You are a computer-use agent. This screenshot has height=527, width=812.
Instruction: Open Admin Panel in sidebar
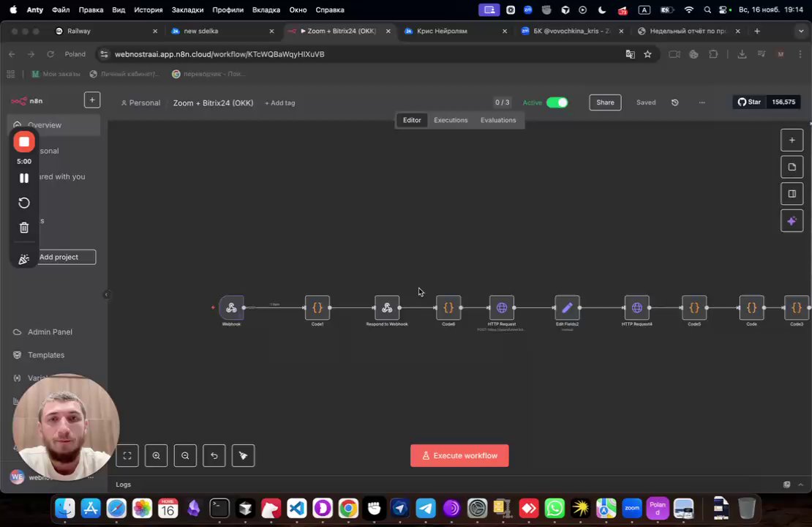point(50,332)
